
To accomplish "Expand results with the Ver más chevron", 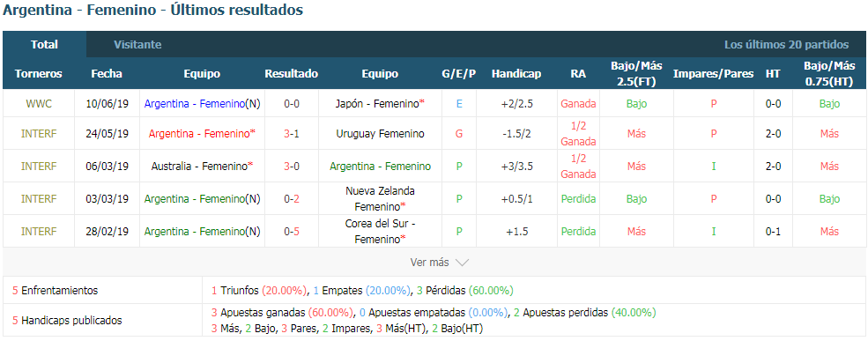I will [x=440, y=263].
